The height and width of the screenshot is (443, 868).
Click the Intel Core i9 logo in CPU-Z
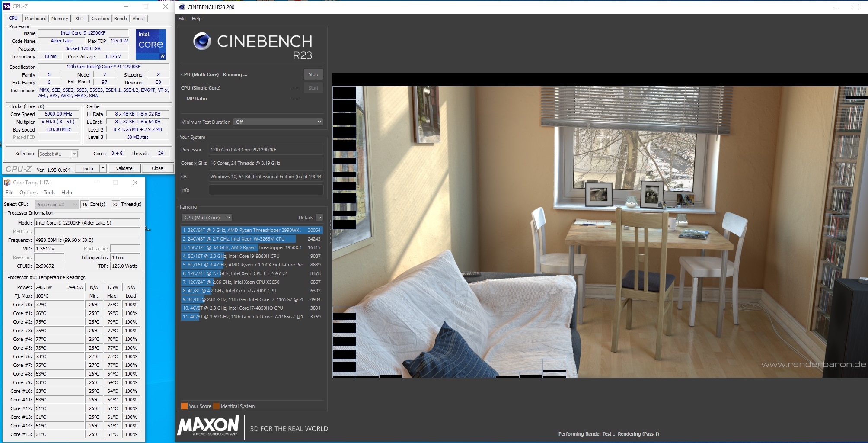[x=151, y=45]
